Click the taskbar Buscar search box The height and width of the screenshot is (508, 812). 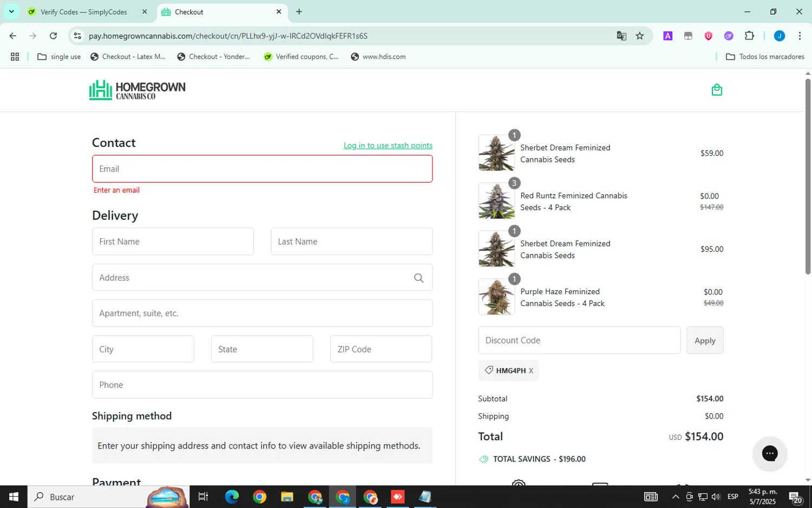point(108,497)
